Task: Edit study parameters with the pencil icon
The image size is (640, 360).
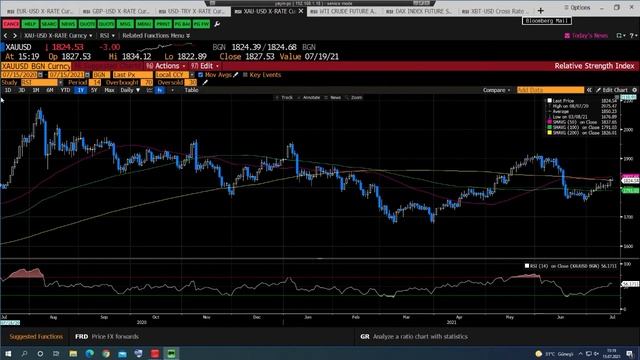Action: [205, 82]
